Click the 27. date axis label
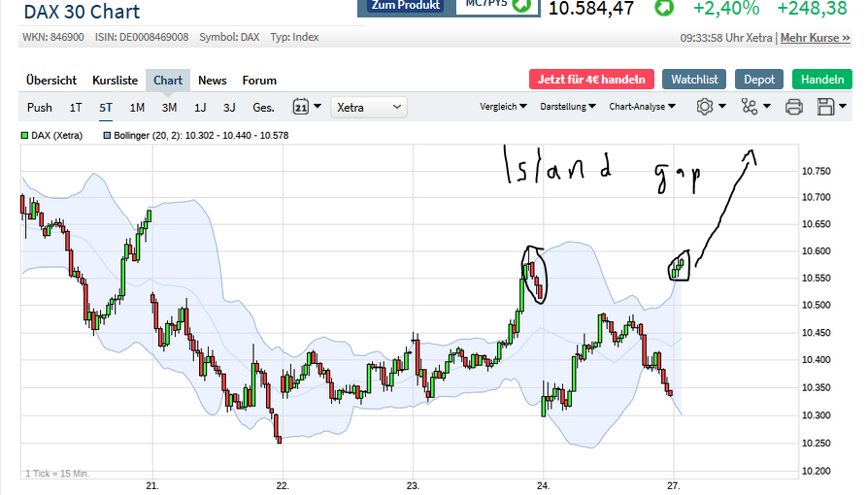The image size is (868, 495). point(673,486)
